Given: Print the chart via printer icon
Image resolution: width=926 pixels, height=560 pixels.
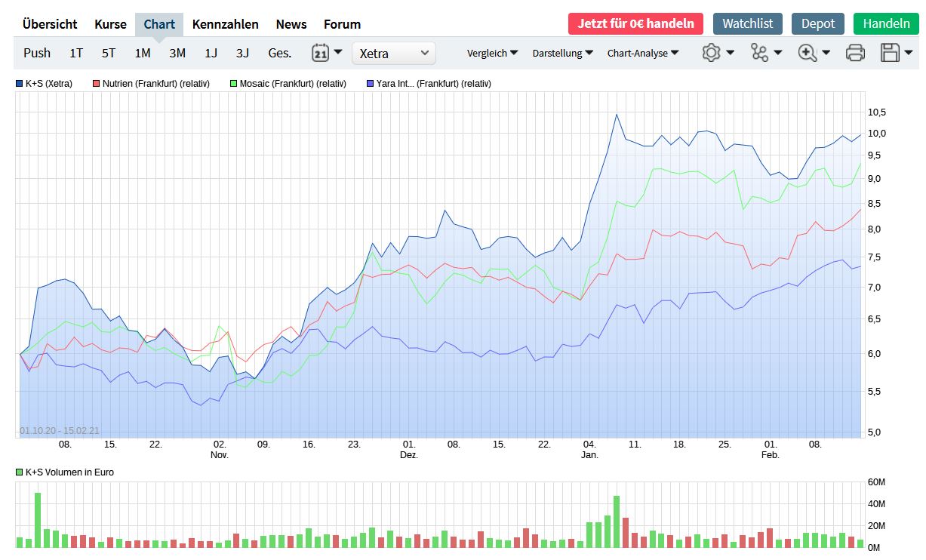Looking at the screenshot, I should 855,53.
